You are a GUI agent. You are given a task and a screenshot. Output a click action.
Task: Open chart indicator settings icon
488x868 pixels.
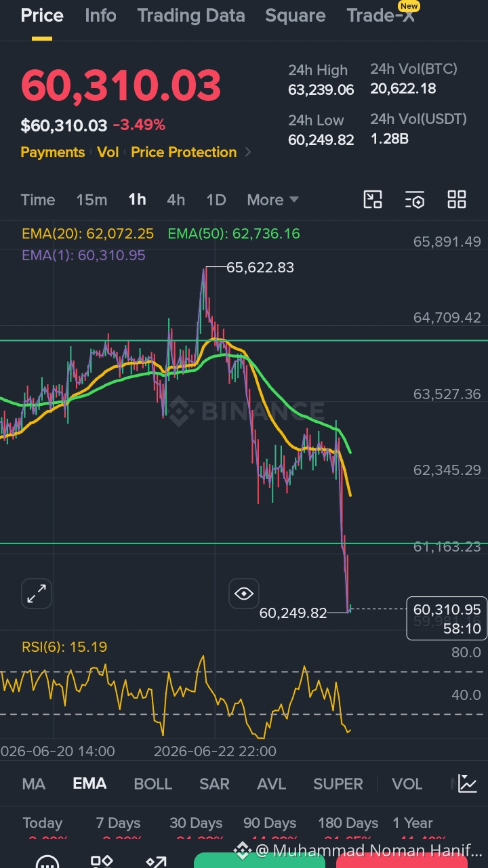(x=415, y=199)
